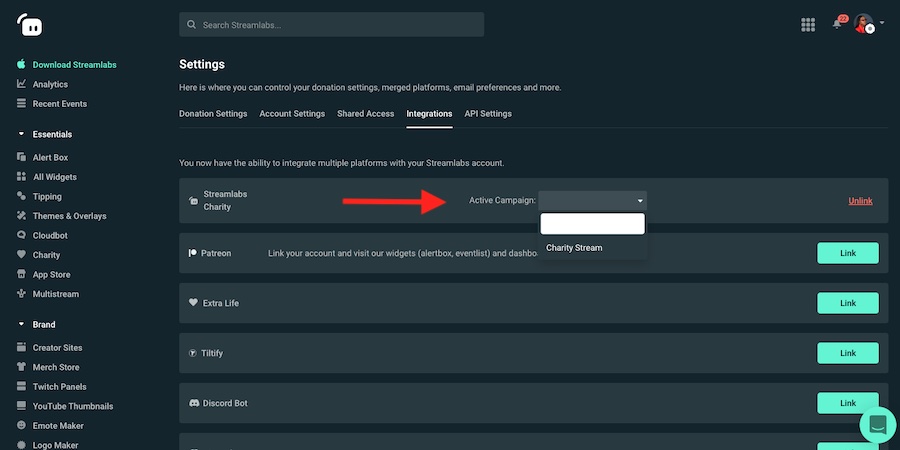This screenshot has height=450, width=900.
Task: Open Analytics via its chart icon
Action: click(x=21, y=84)
